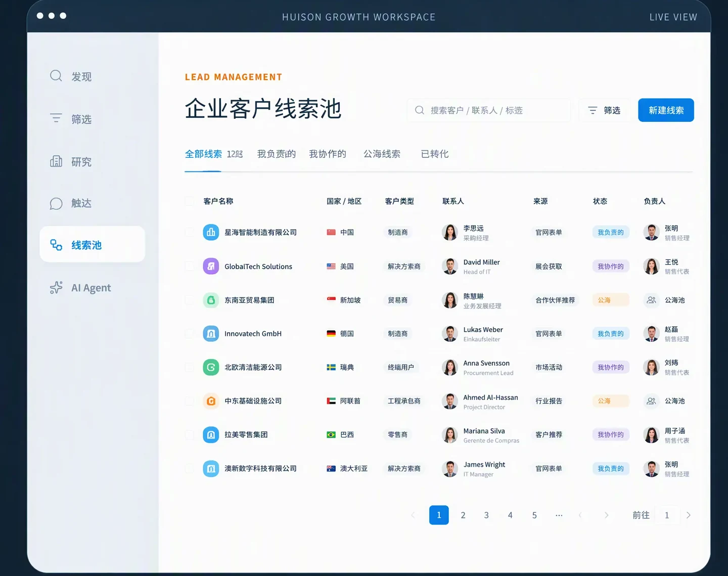Open 发现 in the sidebar
728x576 pixels.
(71, 76)
